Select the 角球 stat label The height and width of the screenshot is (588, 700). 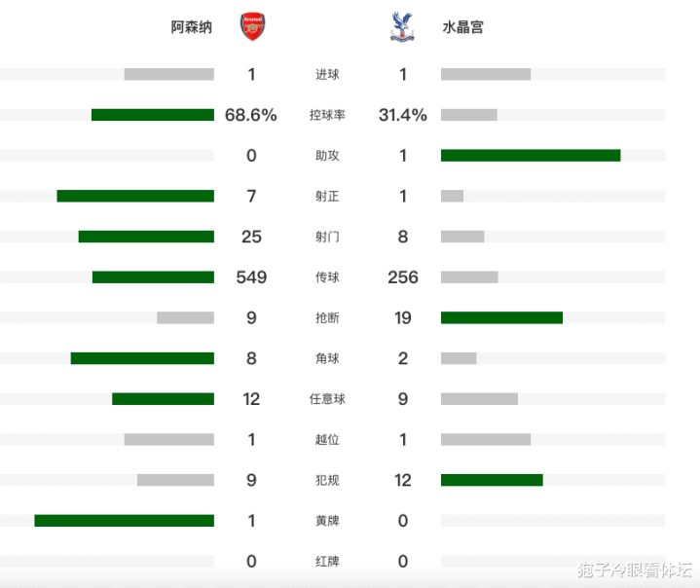click(x=327, y=359)
